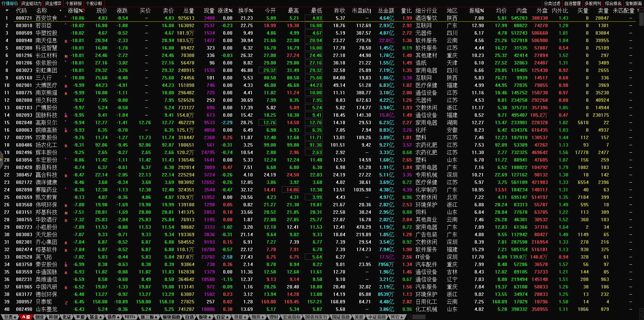The height and width of the screenshot is (320, 644).
Task: Sort by 总金额 column header
Action: click(386, 11)
